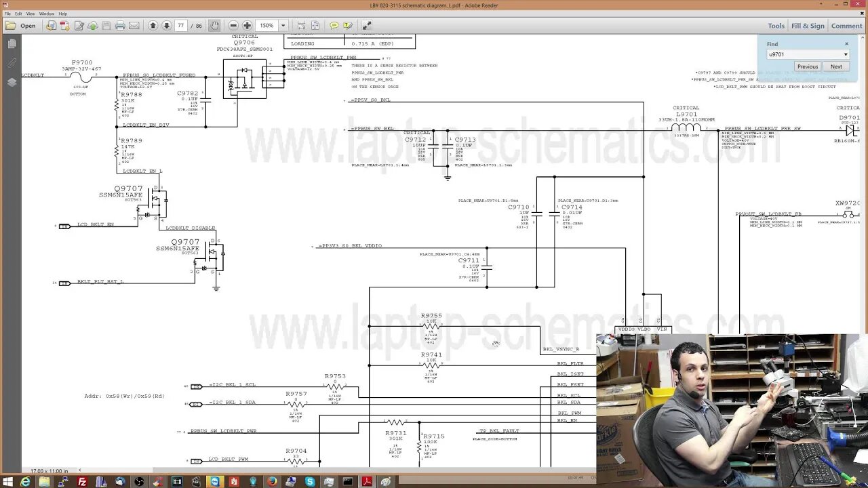868x488 pixels.
Task: Click the fit one full page icon
Action: tap(315, 26)
